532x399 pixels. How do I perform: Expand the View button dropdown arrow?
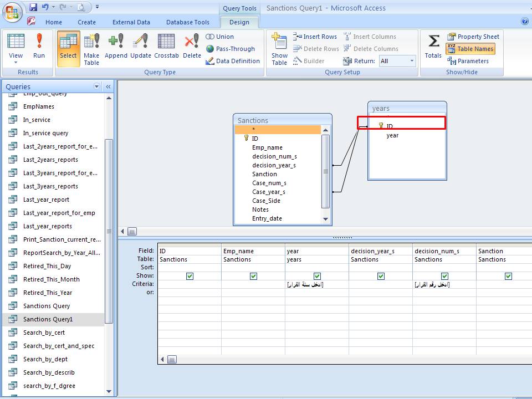[16, 63]
